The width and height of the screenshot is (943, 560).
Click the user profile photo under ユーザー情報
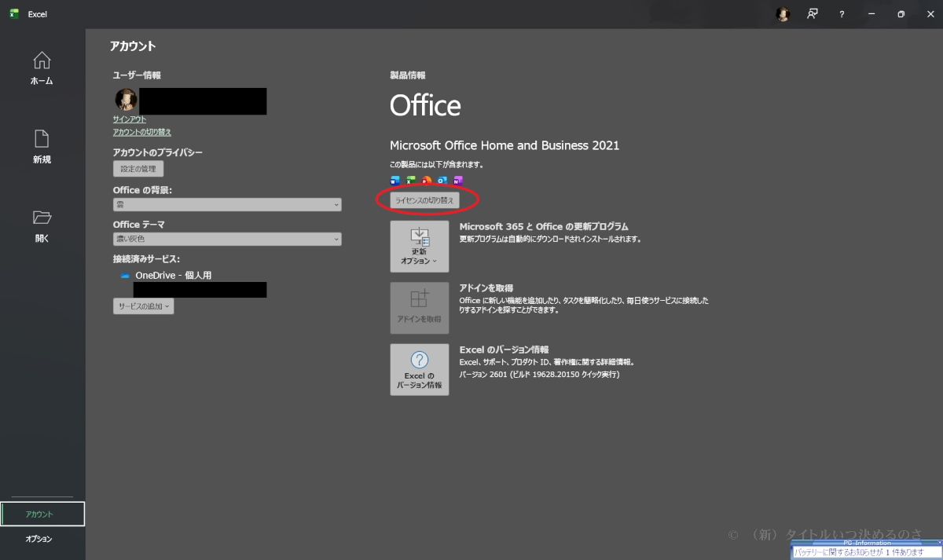pyautogui.click(x=126, y=100)
